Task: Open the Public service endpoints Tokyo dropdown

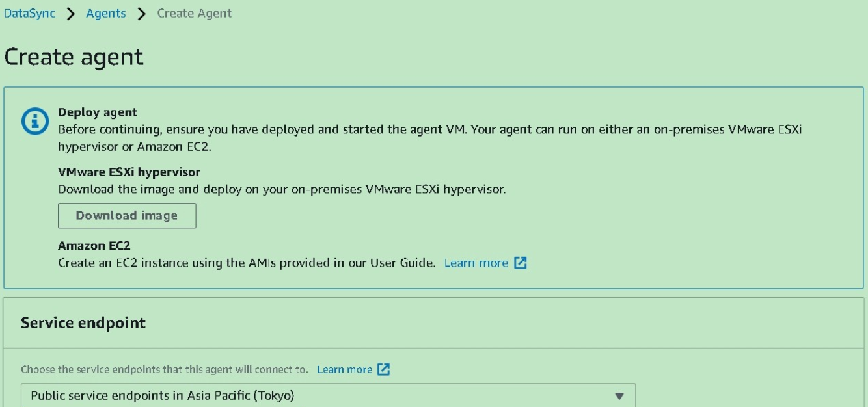Action: tap(328, 395)
